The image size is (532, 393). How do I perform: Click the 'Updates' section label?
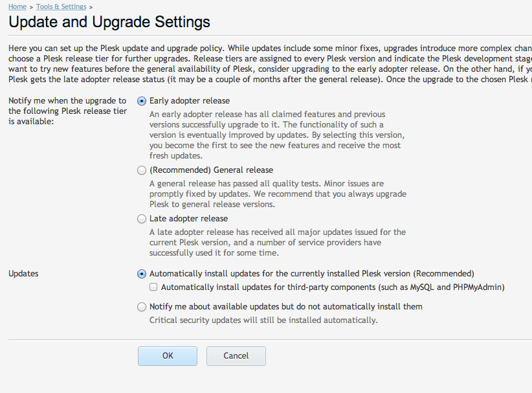[x=23, y=273]
